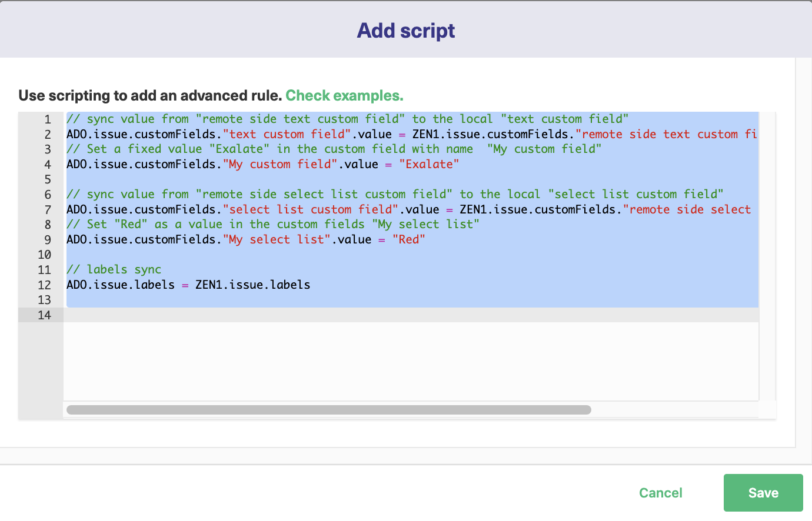812x521 pixels.
Task: Click the "// labels sync" comment
Action: tap(114, 269)
